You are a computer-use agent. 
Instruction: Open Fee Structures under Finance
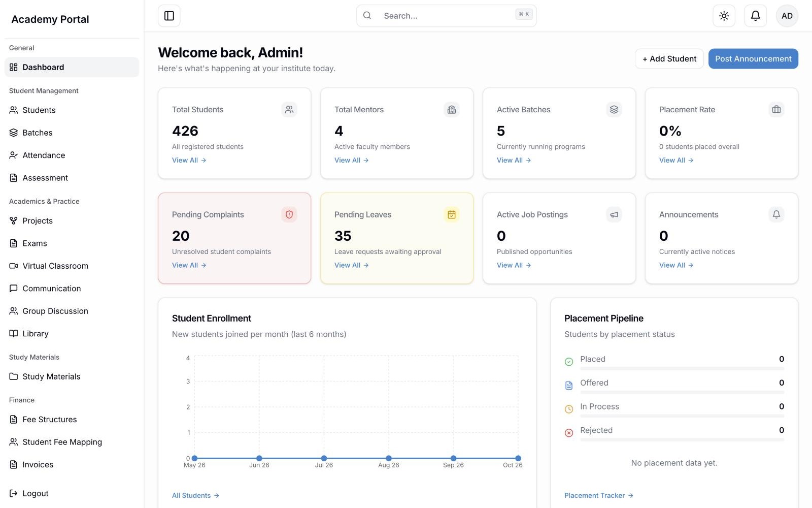tap(72, 420)
